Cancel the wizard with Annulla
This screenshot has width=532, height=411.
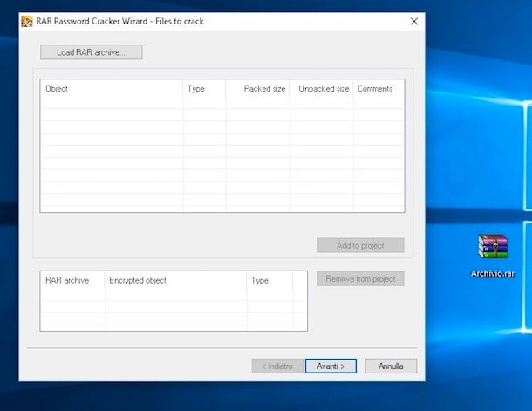click(x=391, y=366)
